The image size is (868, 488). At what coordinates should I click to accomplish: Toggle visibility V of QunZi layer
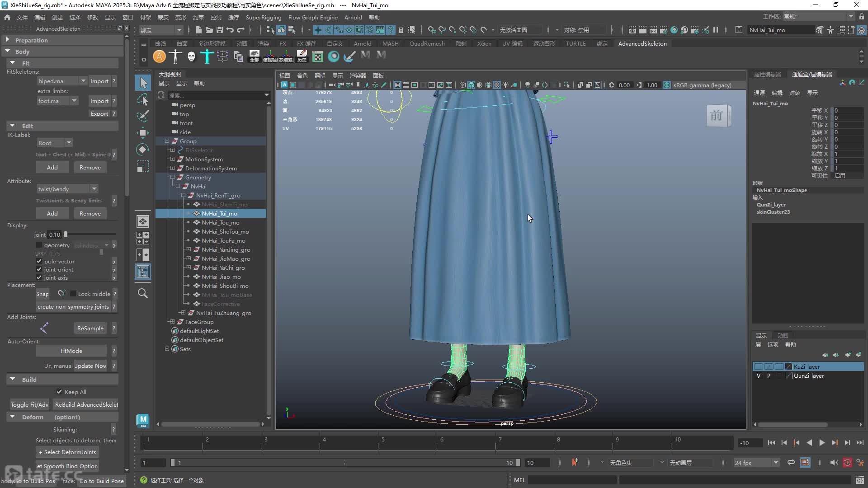pyautogui.click(x=758, y=375)
